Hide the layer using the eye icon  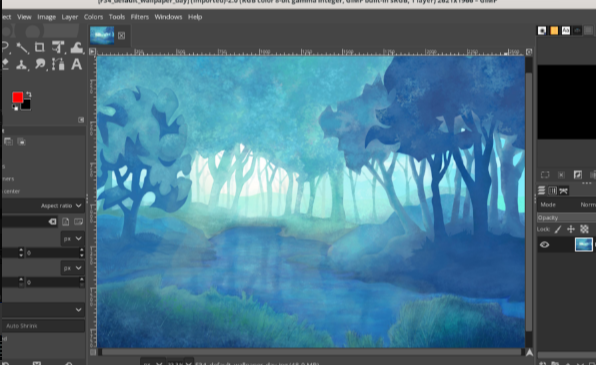point(544,244)
